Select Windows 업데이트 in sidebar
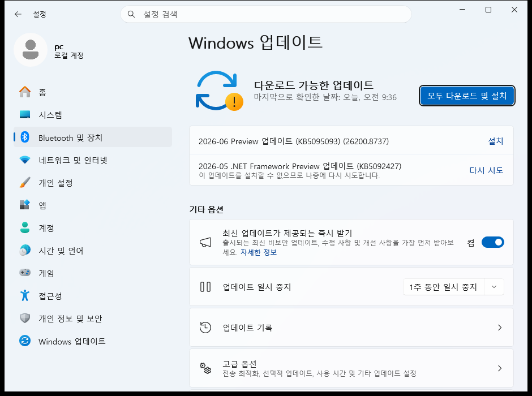The height and width of the screenshot is (396, 532). (x=93, y=341)
